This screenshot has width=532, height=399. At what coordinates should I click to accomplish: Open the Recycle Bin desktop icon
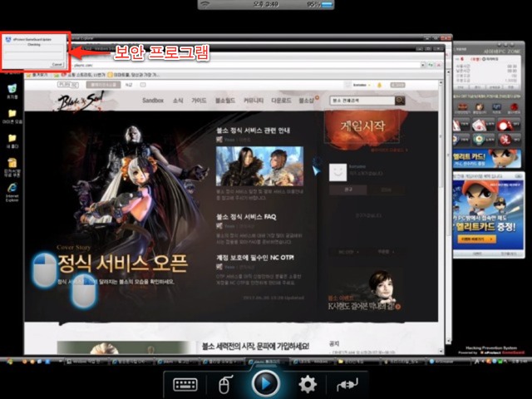click(12, 91)
